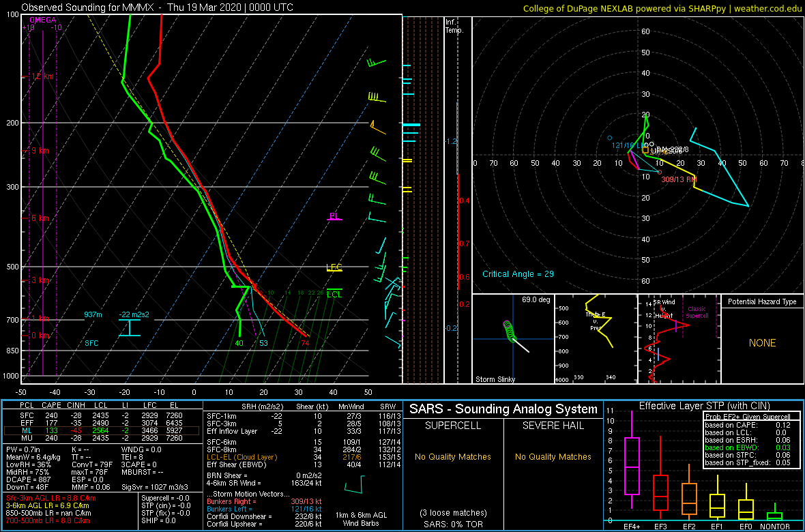Select the magenta EL level label
805x532 pixels.
tap(334, 216)
